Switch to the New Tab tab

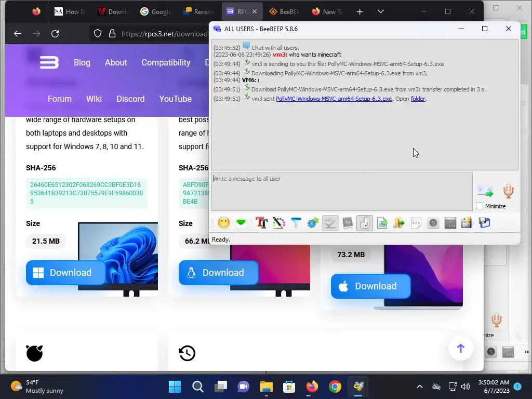(x=327, y=11)
